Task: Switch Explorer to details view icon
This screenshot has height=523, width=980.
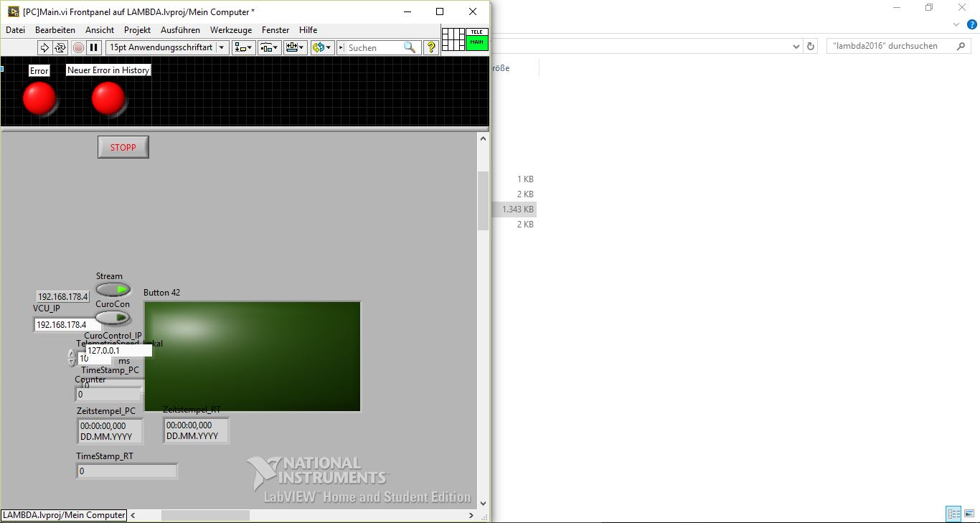Action: point(953,514)
